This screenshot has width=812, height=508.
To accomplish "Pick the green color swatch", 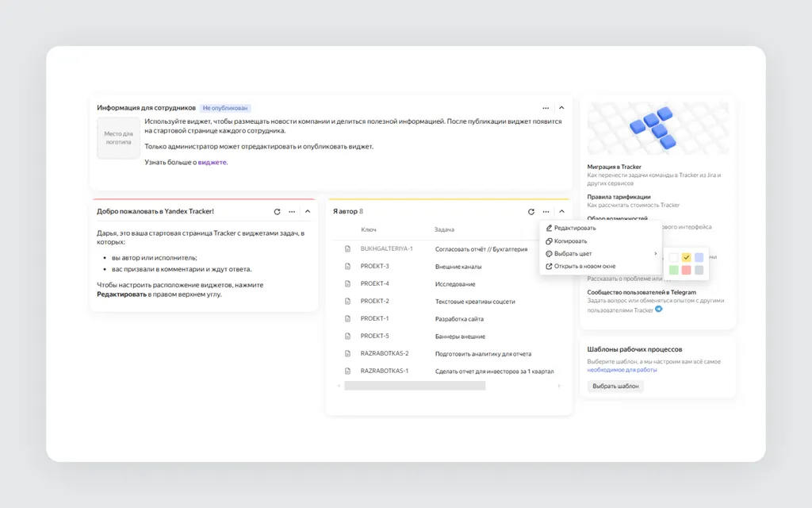I will point(673,270).
